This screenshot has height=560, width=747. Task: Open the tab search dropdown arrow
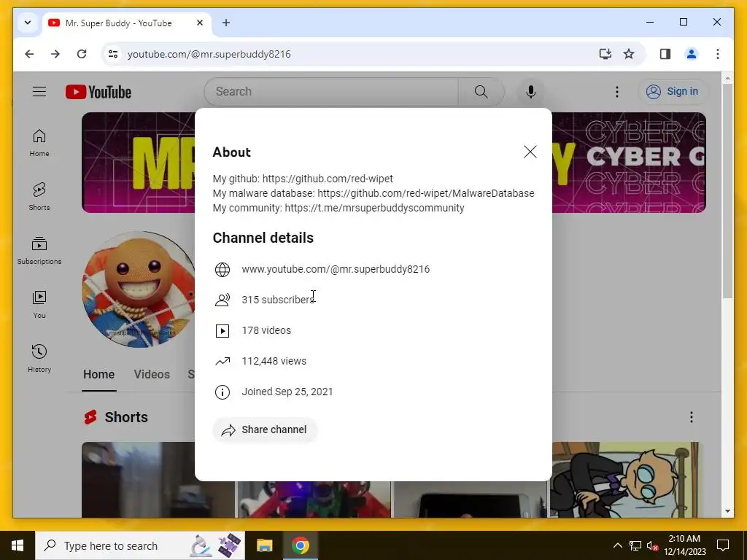(x=28, y=23)
